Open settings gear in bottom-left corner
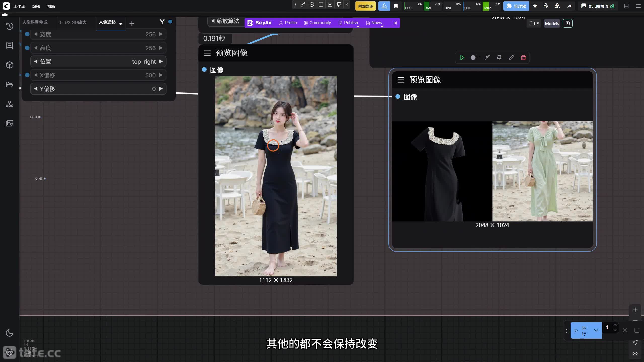Screen dimensions: 644x362 point(10,352)
